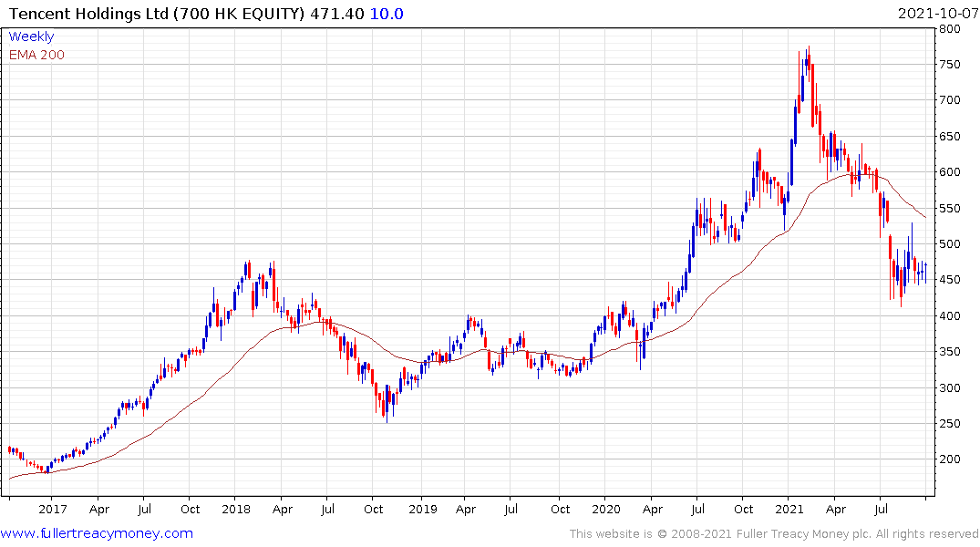Select the 400 price axis label
The image size is (980, 547).
[x=949, y=315]
